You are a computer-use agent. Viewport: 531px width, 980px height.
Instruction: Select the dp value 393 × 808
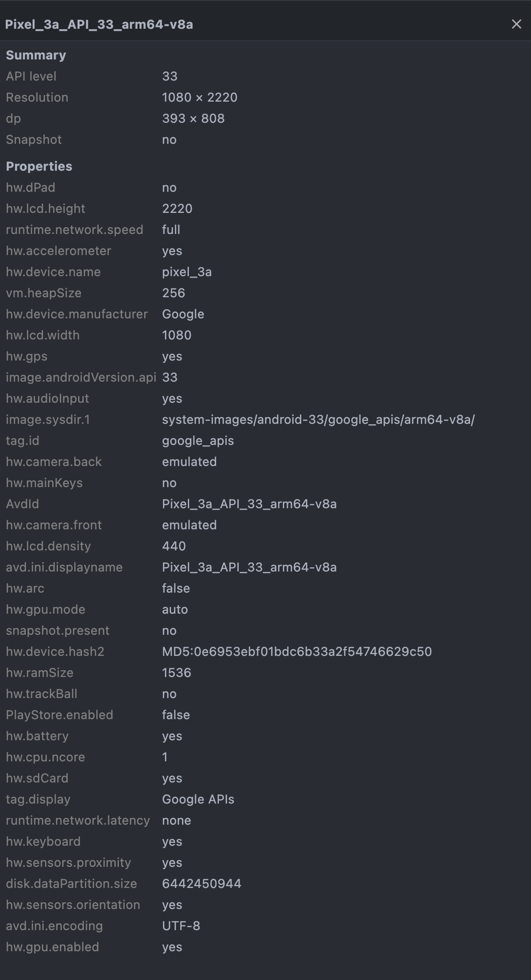(193, 118)
